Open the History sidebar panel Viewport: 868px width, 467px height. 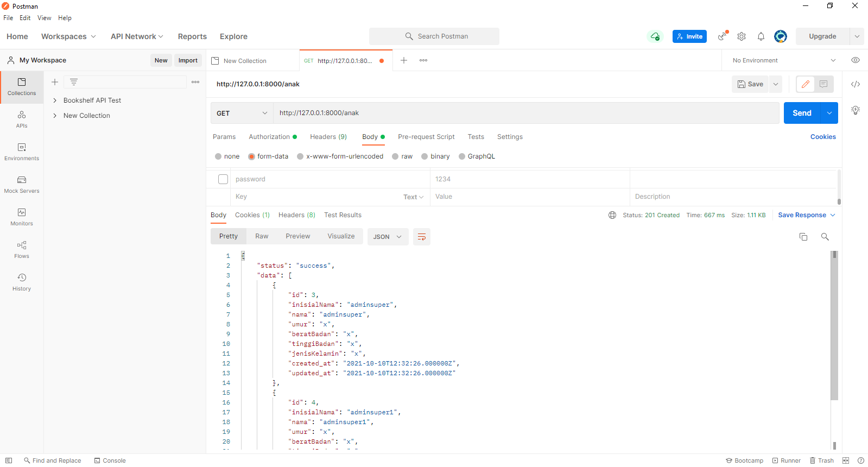22,282
